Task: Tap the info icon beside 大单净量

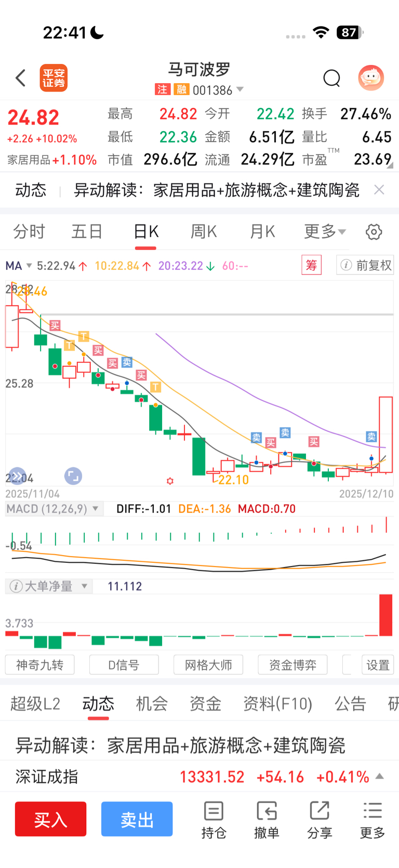Action: click(x=16, y=586)
